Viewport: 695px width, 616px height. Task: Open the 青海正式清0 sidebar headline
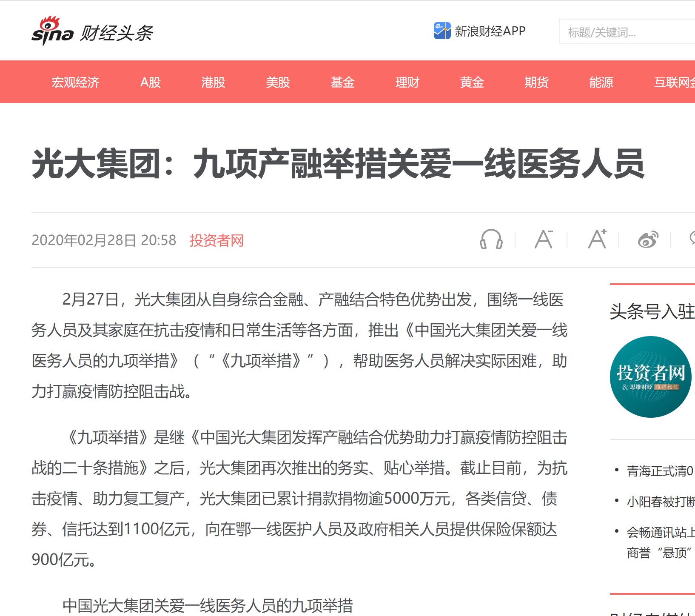point(660,471)
